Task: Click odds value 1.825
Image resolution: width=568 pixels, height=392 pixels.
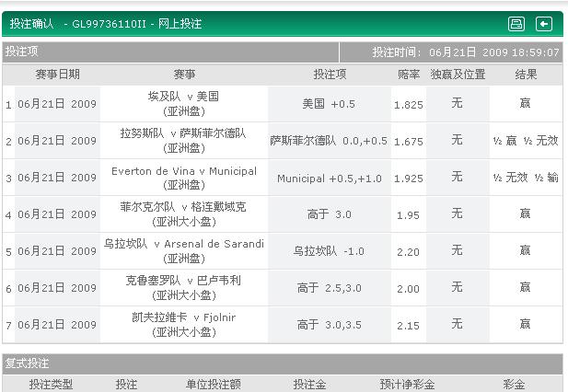Action: (x=408, y=105)
